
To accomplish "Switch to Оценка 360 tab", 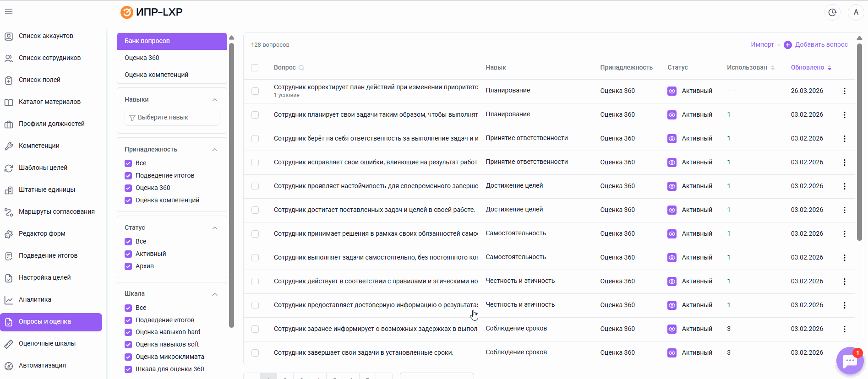I will click(x=172, y=58).
